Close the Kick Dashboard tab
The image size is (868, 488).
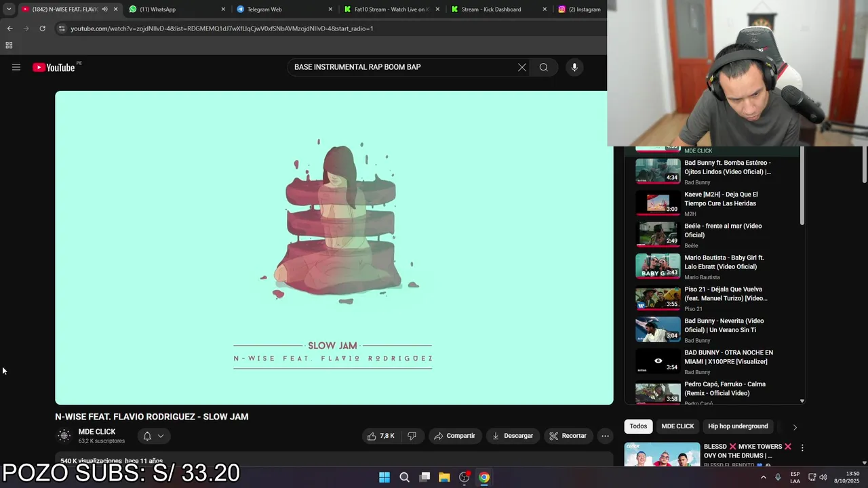tap(545, 9)
